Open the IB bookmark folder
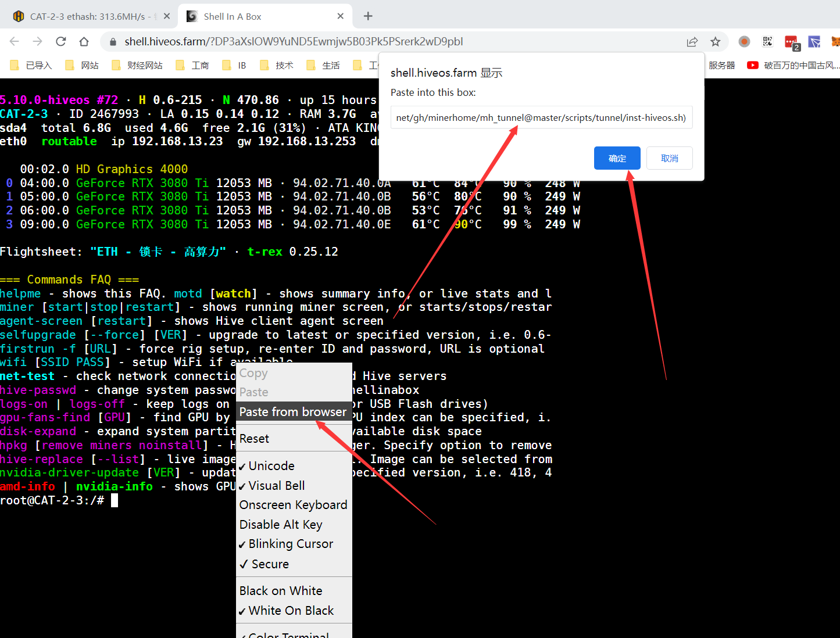The image size is (840, 638). (234, 65)
